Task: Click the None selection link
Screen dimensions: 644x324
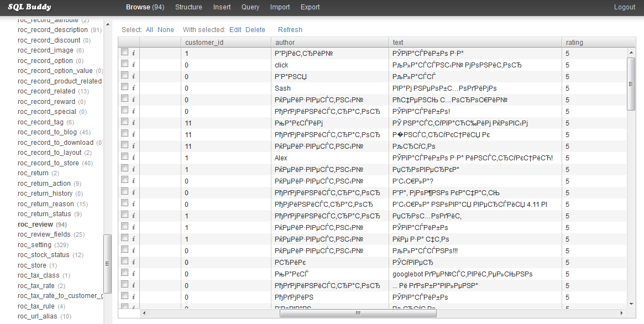Action: [165, 29]
